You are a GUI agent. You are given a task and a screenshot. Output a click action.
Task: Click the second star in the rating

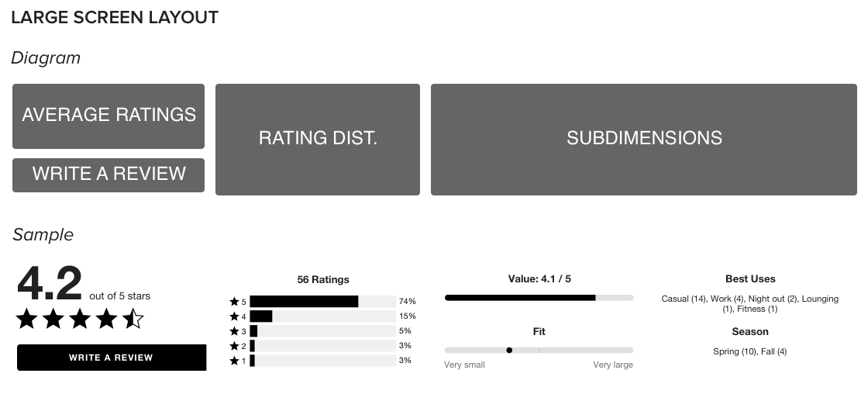(x=54, y=319)
